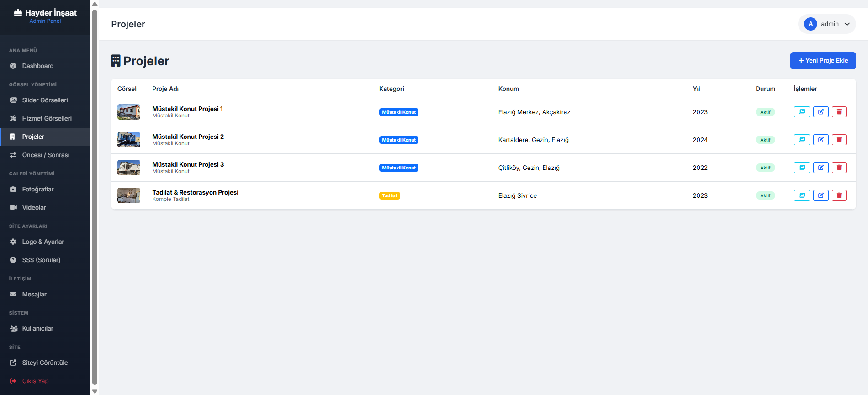Click thumbnail of Tadilat & Restorasyon Projesi
This screenshot has height=395, width=868.
point(129,195)
